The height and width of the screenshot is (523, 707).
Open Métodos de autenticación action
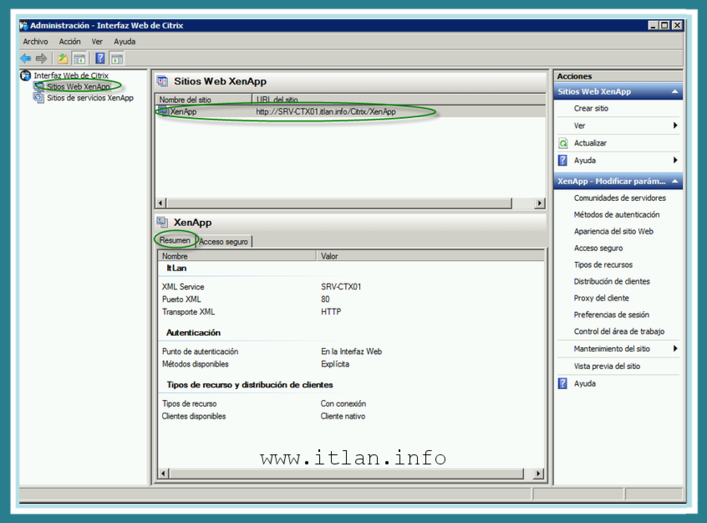tap(616, 214)
